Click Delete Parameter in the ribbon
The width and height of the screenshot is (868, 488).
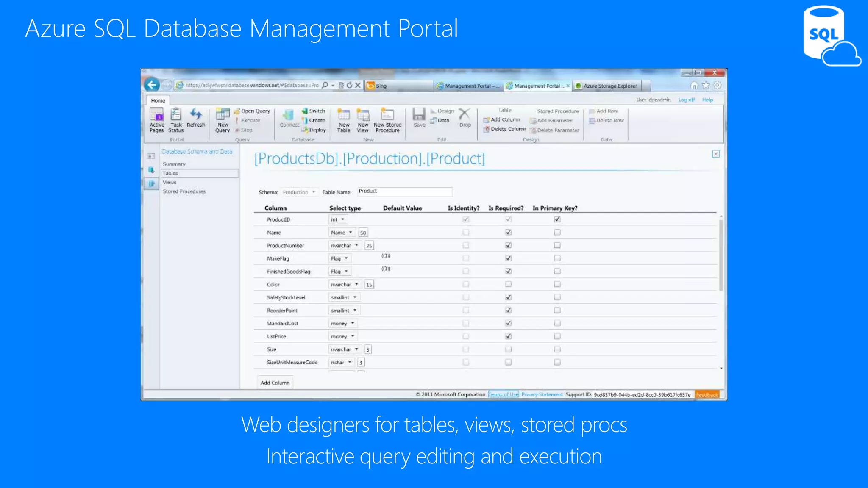pyautogui.click(x=555, y=130)
